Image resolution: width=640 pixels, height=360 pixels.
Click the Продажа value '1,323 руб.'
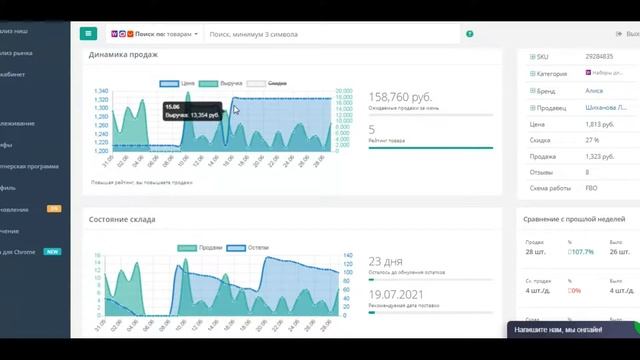click(x=600, y=156)
